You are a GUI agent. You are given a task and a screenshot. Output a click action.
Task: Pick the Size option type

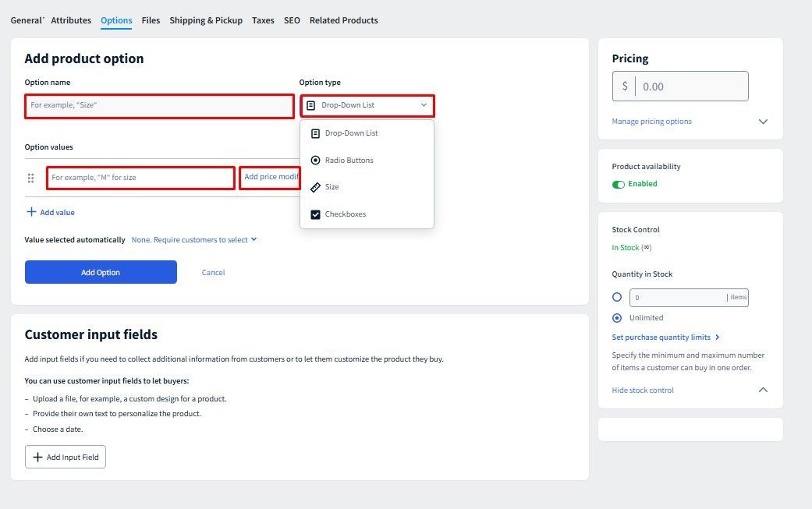pos(367,187)
